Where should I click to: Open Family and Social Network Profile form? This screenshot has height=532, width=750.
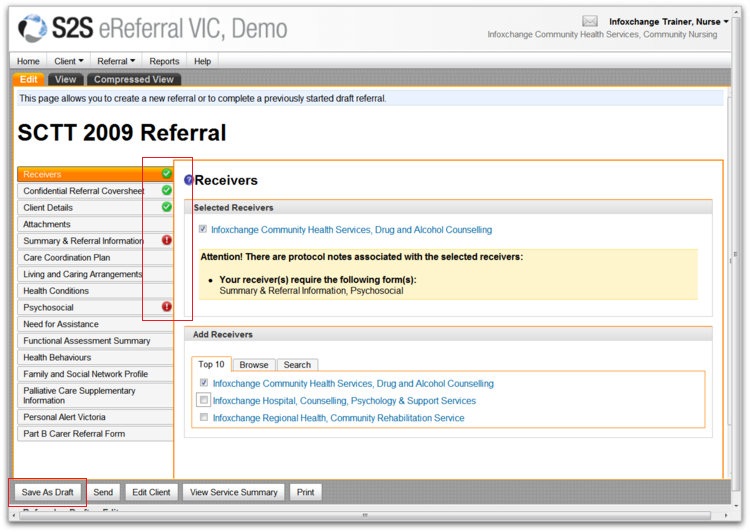[95, 374]
